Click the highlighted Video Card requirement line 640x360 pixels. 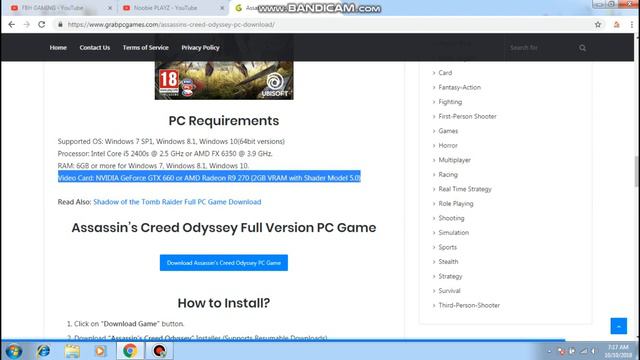(209, 178)
